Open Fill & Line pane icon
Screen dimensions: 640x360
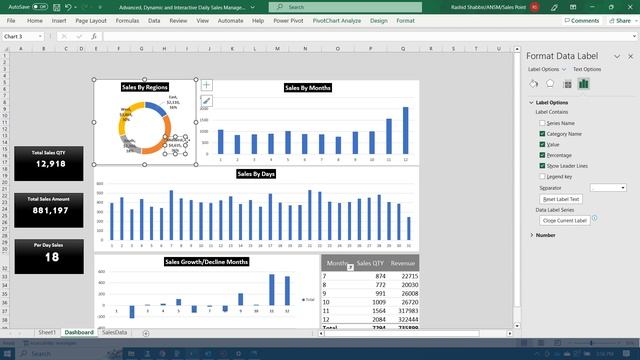click(533, 84)
